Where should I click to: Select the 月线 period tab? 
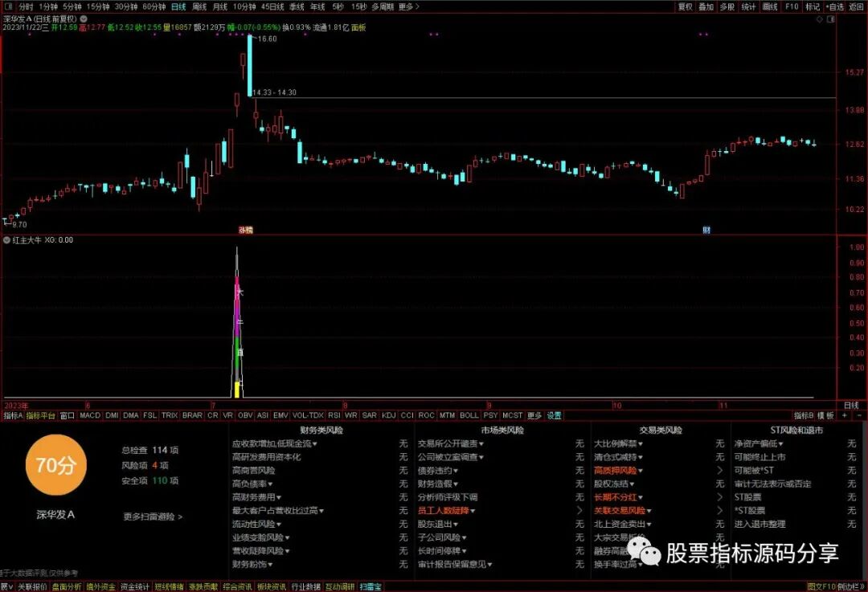click(x=220, y=6)
